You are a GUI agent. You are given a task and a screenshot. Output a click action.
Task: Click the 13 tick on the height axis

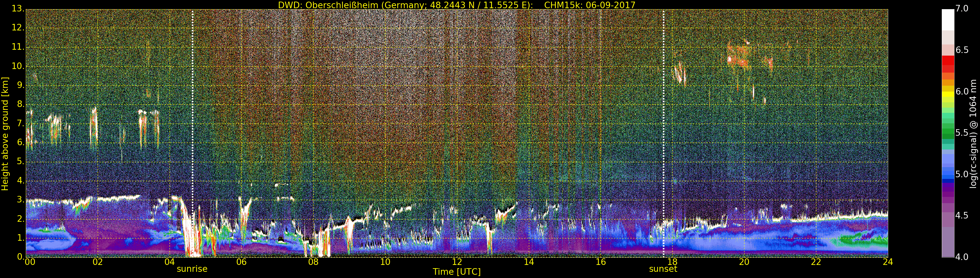[x=18, y=9]
